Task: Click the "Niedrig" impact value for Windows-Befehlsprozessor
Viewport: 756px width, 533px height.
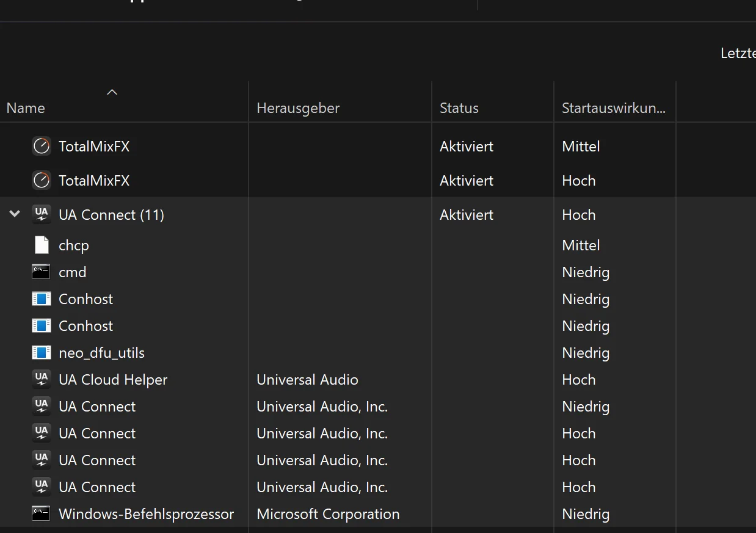Action: click(x=586, y=514)
